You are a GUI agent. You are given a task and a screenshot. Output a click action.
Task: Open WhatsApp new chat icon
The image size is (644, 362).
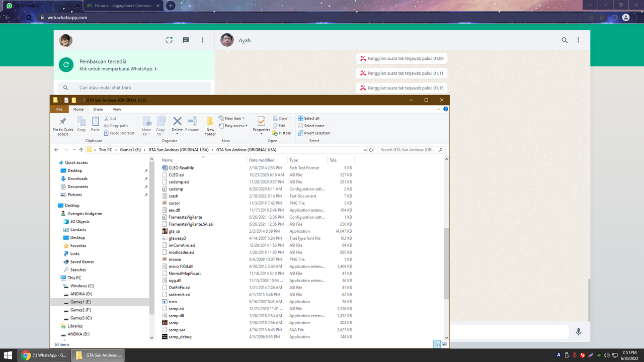(186, 40)
